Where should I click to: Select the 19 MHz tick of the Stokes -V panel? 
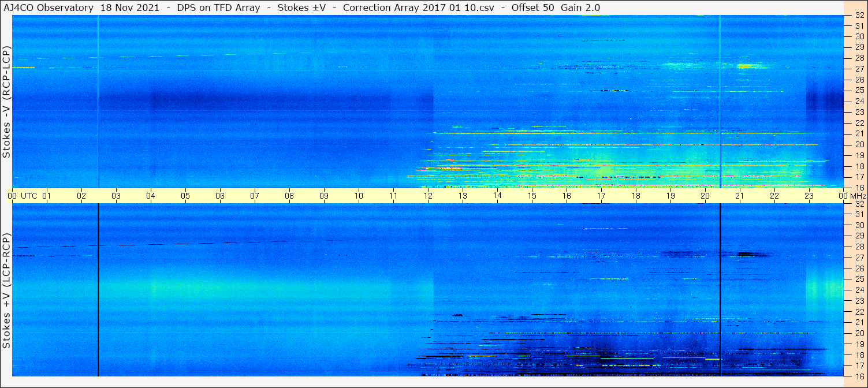click(x=859, y=155)
